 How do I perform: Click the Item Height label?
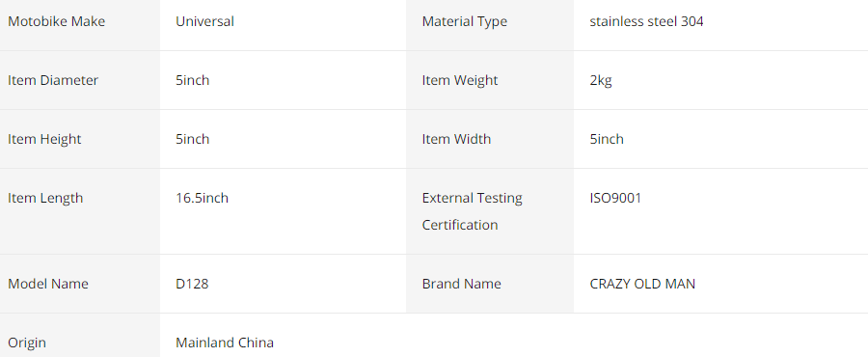coord(44,139)
